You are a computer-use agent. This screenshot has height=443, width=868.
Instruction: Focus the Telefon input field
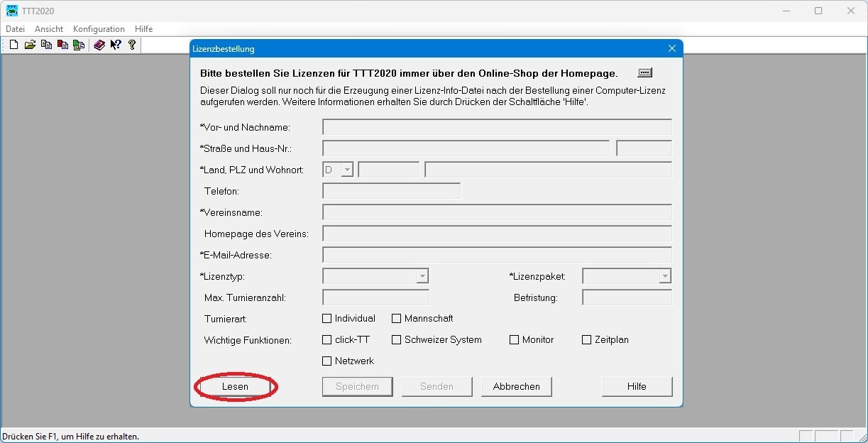[x=391, y=191]
